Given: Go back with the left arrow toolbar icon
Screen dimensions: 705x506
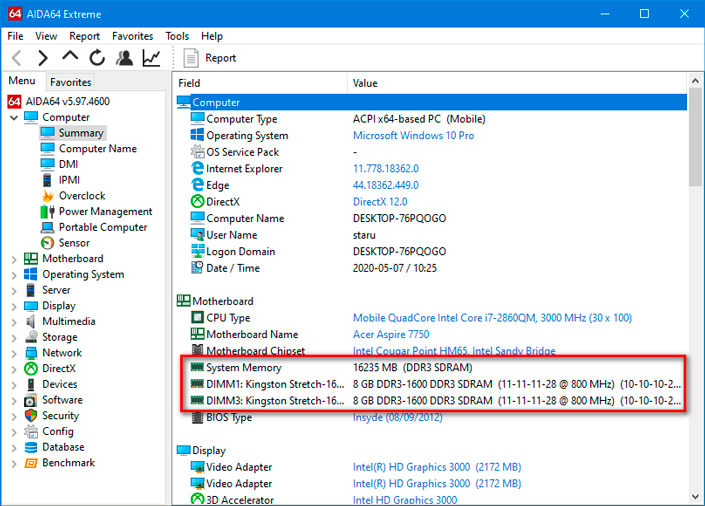Looking at the screenshot, I should click(x=17, y=58).
